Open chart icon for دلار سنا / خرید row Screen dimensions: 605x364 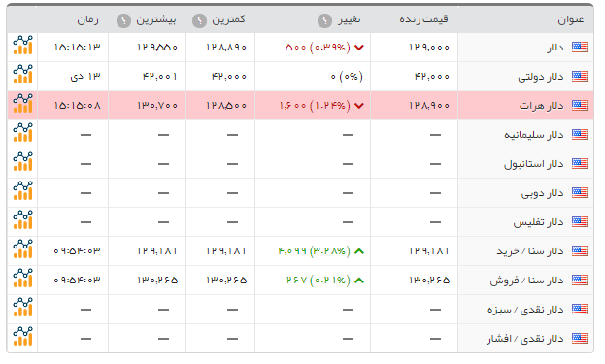click(x=22, y=249)
